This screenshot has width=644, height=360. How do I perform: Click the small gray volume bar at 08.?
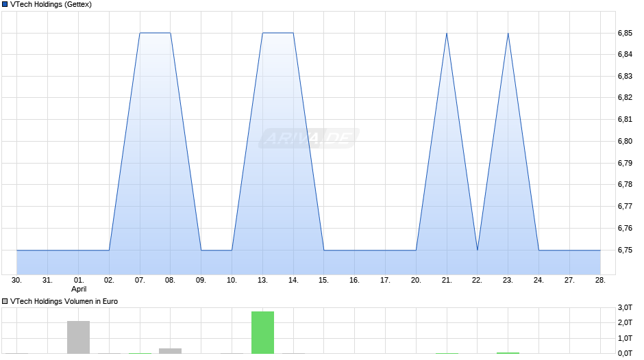(x=171, y=351)
